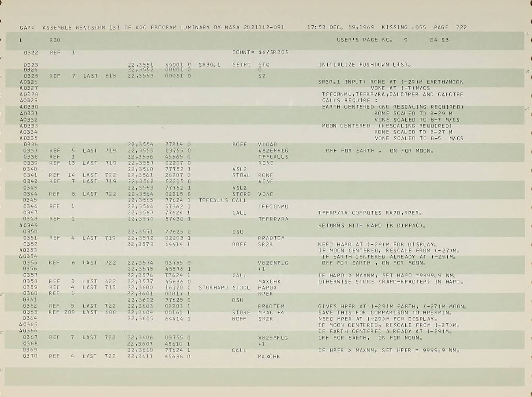This screenshot has width=532, height=397.
Task: Click line number 'A0335'
Action: (x=29, y=138)
